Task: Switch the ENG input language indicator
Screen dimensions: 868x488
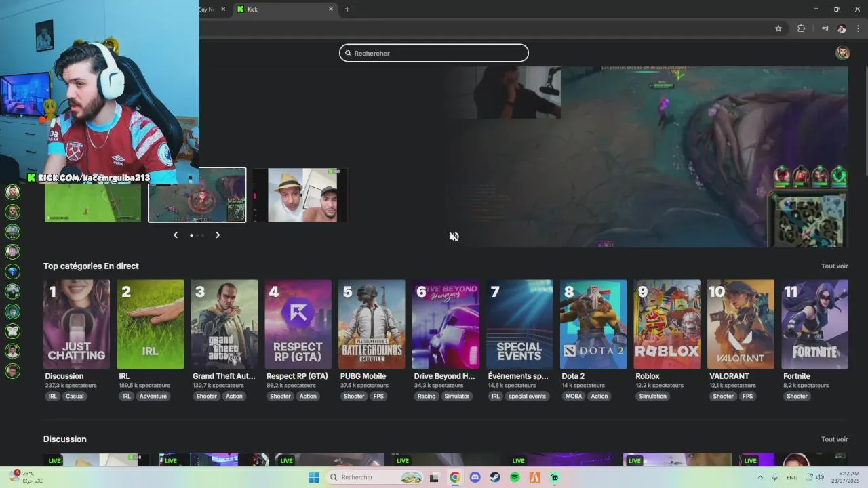Action: 792,478
